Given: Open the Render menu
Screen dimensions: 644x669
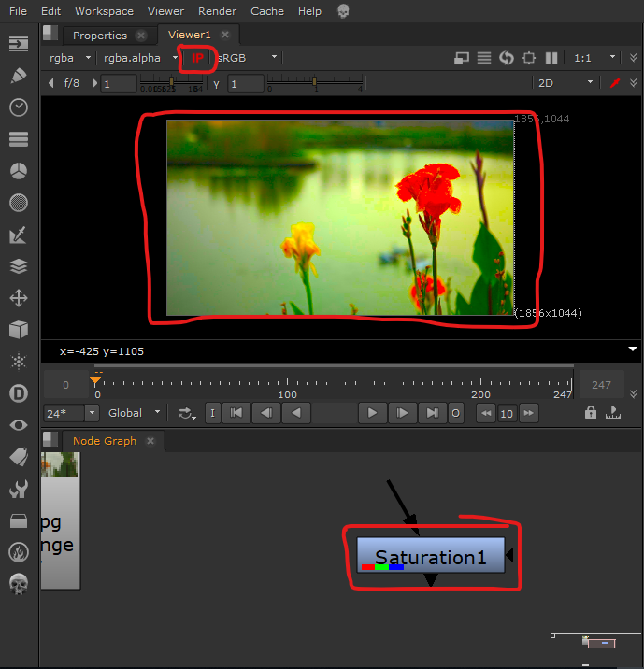Looking at the screenshot, I should (x=217, y=11).
